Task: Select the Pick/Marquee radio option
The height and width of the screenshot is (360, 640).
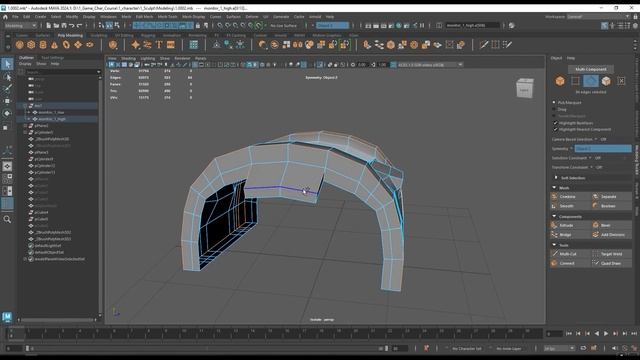Action: (554, 102)
